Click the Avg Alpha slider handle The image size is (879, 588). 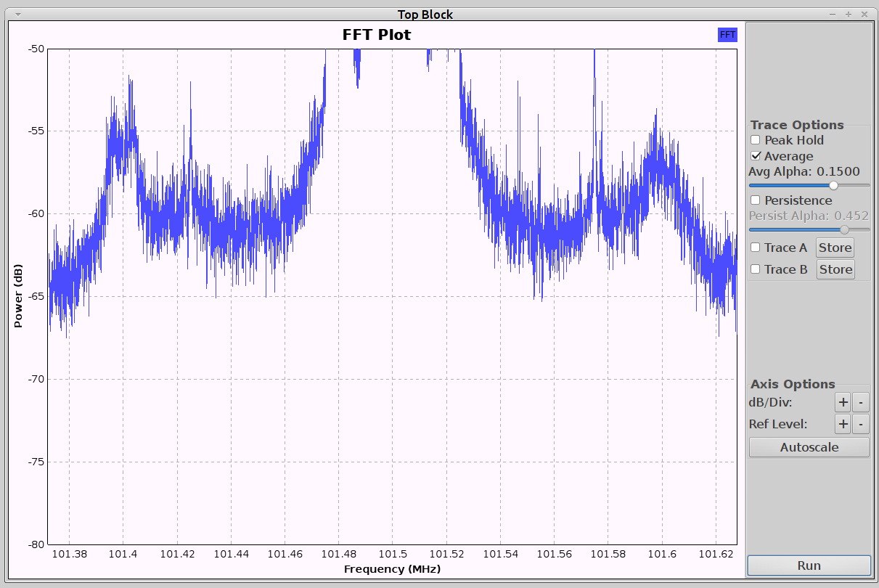point(833,185)
